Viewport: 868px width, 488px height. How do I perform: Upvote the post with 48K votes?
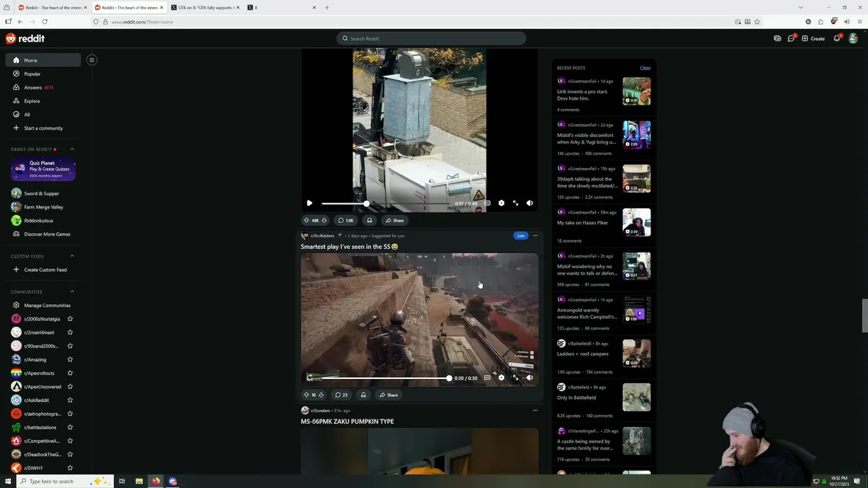307,220
